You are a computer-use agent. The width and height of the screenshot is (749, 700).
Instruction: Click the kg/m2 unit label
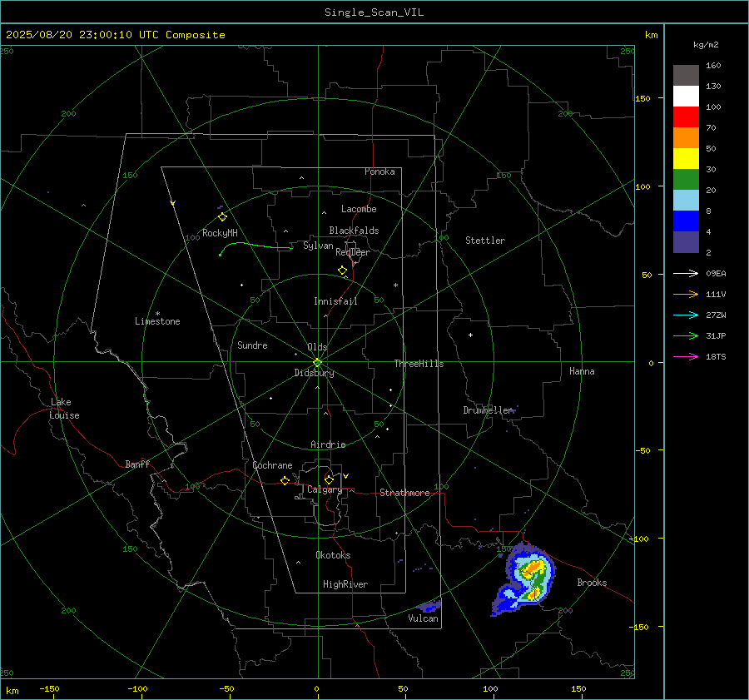(x=706, y=45)
